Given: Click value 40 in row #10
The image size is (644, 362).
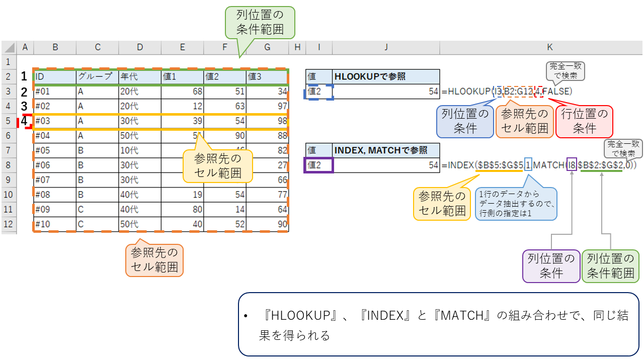Looking at the screenshot, I should point(182,224).
